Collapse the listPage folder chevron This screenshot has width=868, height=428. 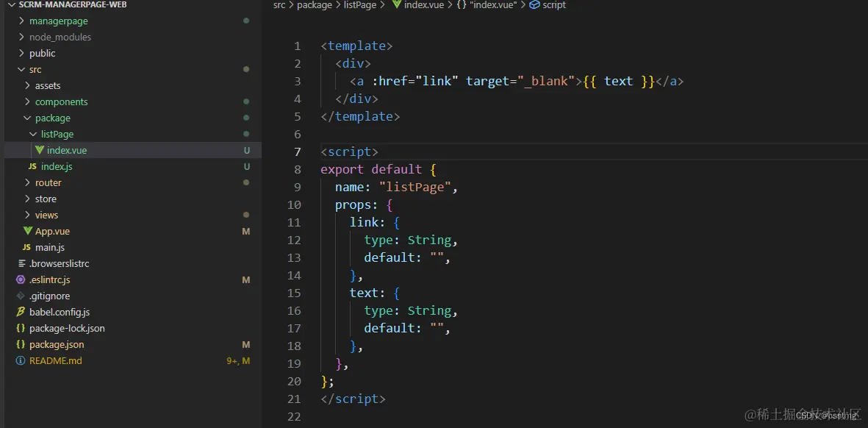coord(33,134)
